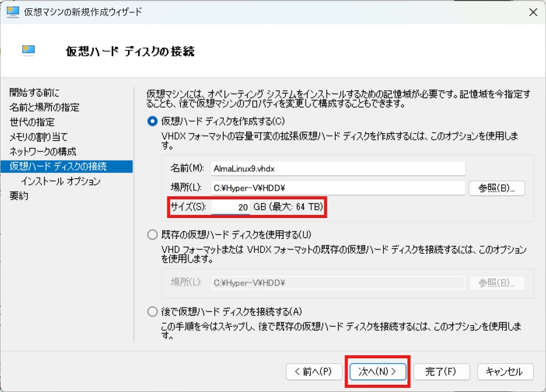Select ネットワークの構成 in sidebar
The width and height of the screenshot is (546, 392).
click(x=42, y=152)
